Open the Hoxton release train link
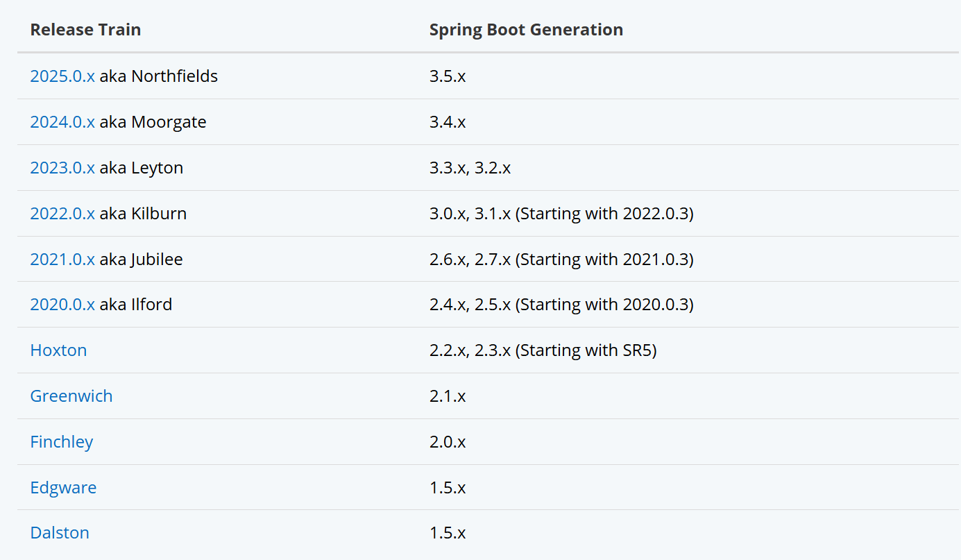 coord(58,350)
